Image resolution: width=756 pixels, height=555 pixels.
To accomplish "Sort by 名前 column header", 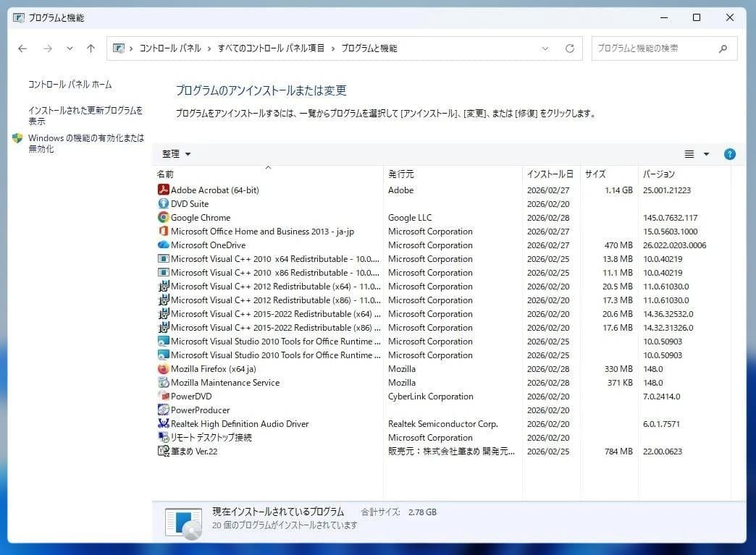I will 269,174.
